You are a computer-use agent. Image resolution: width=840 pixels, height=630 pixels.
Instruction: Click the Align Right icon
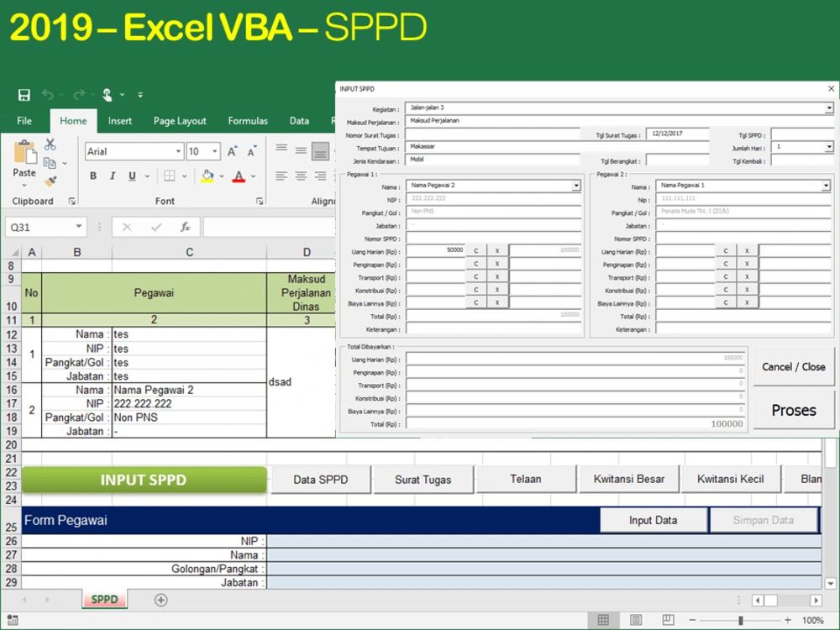[320, 176]
